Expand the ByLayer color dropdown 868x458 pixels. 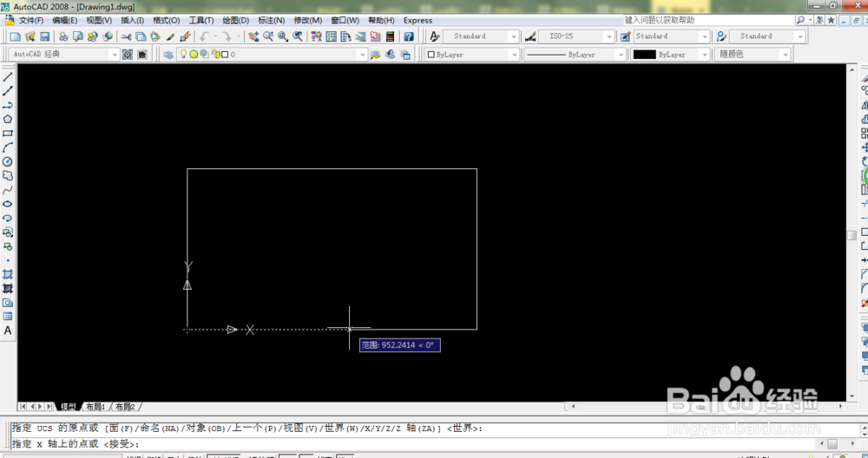514,55
